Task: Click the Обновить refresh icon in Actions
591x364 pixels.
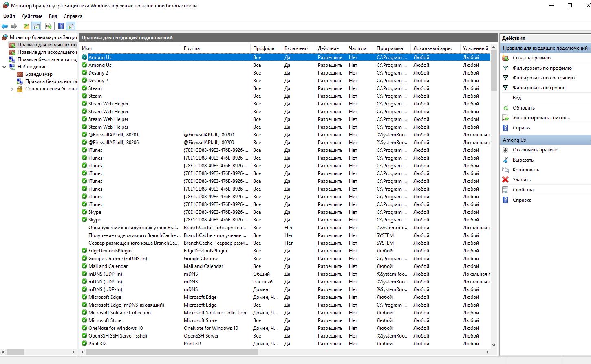Action: 505,108
